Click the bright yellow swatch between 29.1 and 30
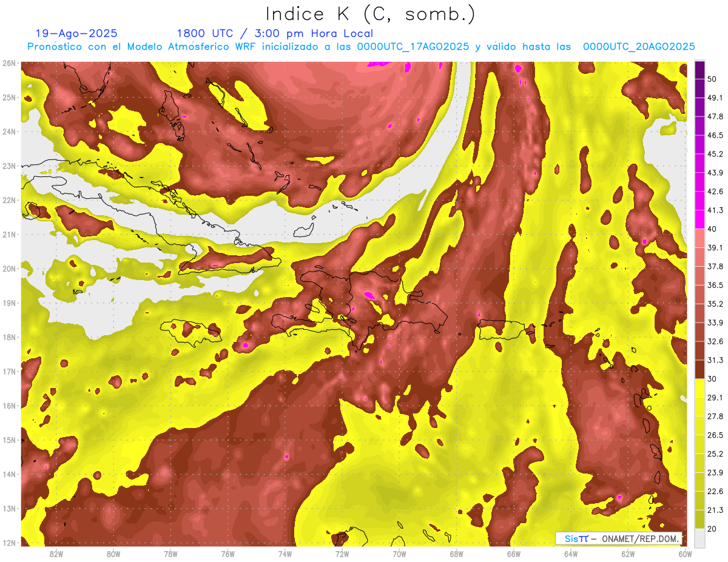This screenshot has width=728, height=562. point(699,388)
